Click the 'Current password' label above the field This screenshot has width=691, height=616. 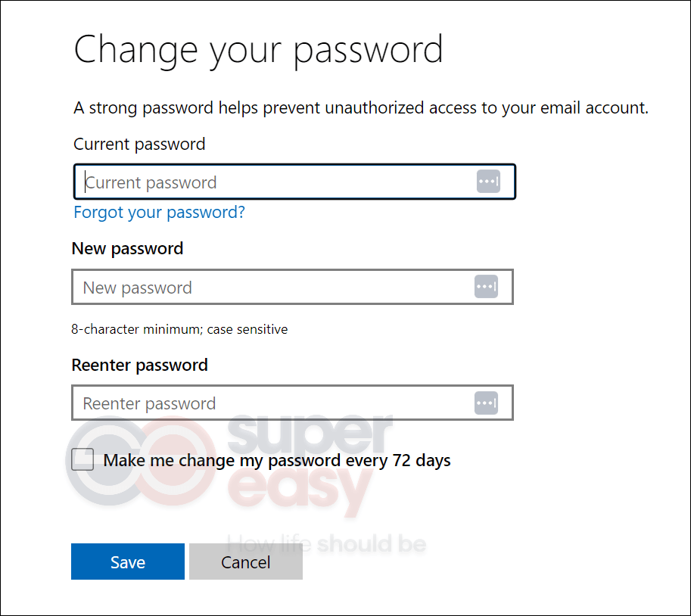[x=139, y=144]
